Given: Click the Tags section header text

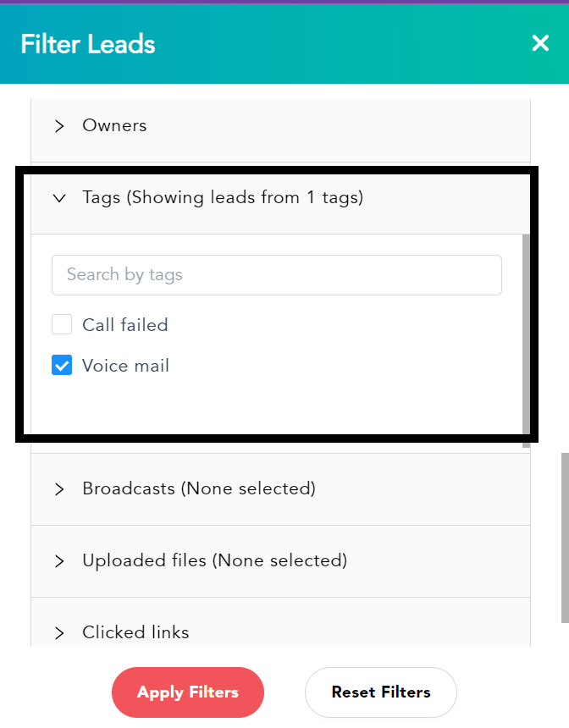Looking at the screenshot, I should click(223, 198).
